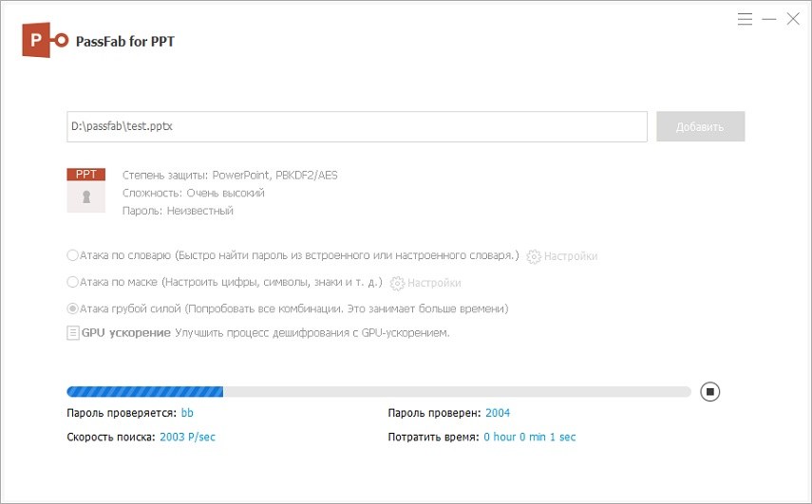Click the PPT file lock icon
Screen dimensions: 812x504
coord(86,197)
